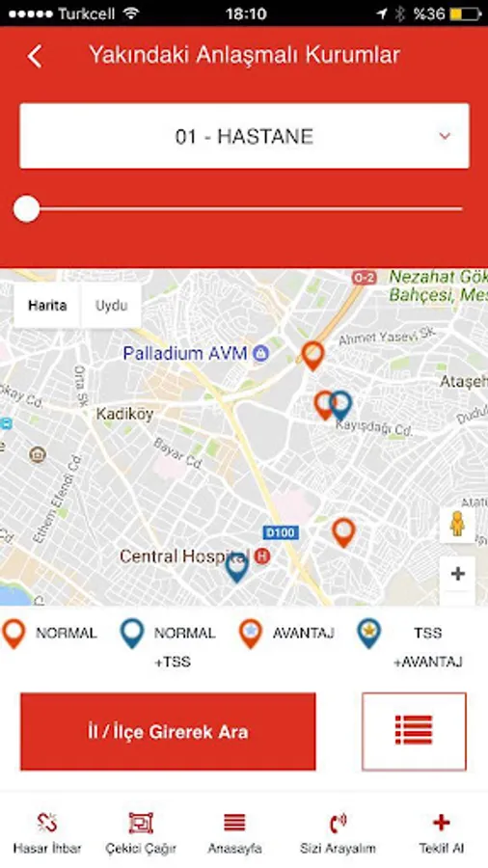Select the blue pin under Central Hospital

(x=237, y=567)
